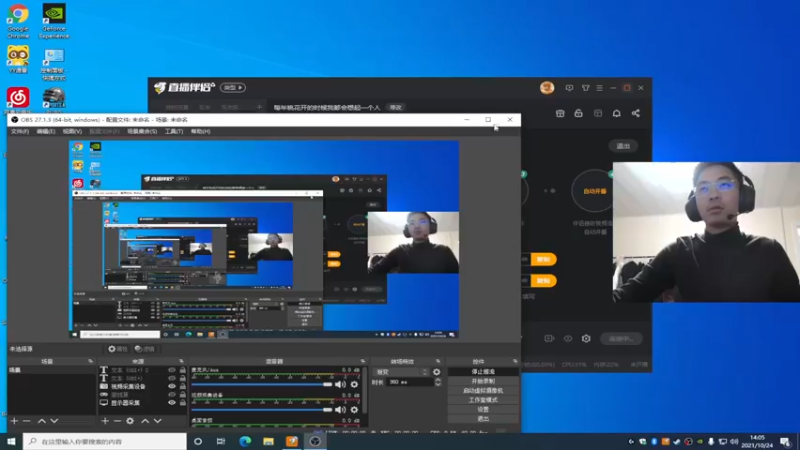The width and height of the screenshot is (800, 450).
Task: Open the 编辑(E) menu in OBS
Action: [45, 131]
